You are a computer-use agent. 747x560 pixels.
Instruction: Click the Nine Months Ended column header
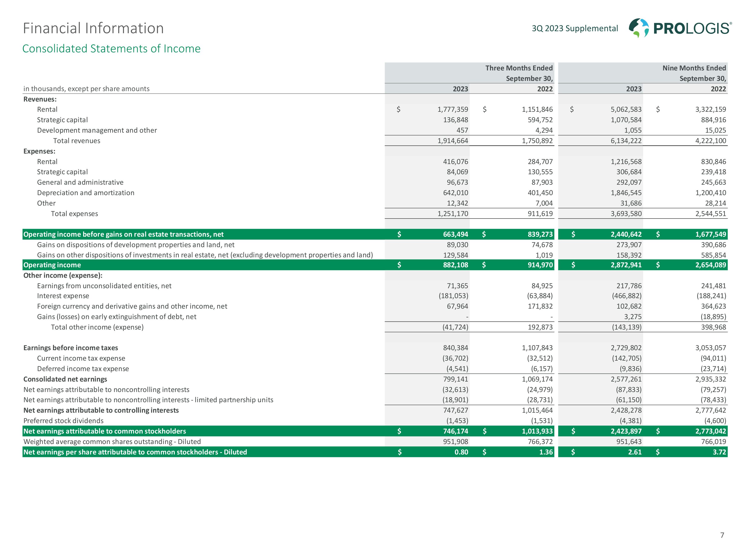click(x=694, y=68)
